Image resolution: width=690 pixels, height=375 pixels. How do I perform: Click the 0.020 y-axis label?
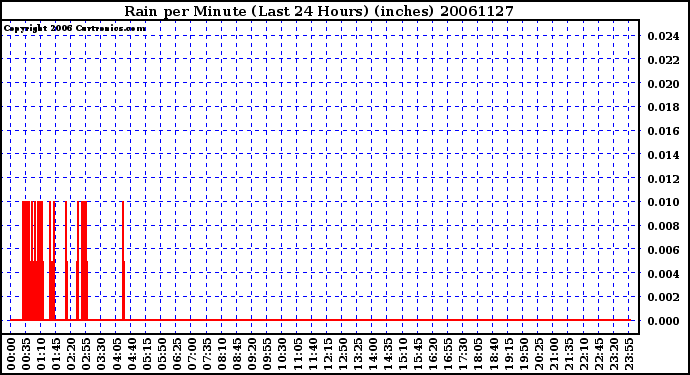pos(663,83)
